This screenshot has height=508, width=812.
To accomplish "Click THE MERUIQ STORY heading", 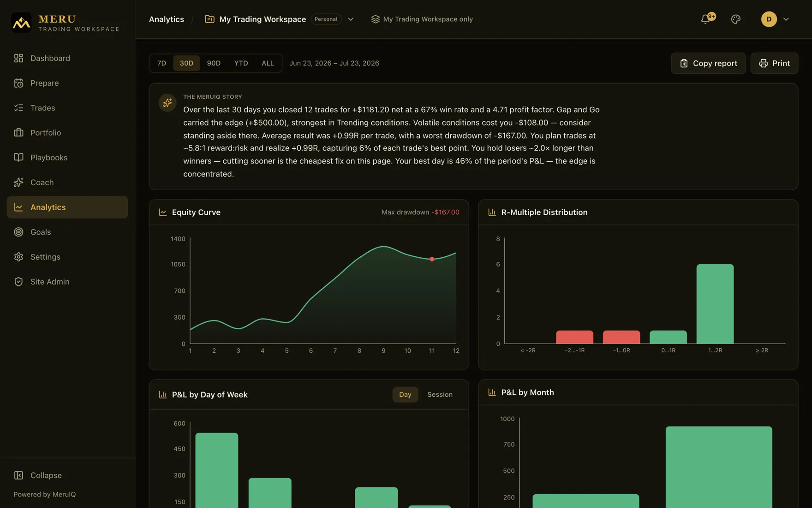I will point(213,97).
